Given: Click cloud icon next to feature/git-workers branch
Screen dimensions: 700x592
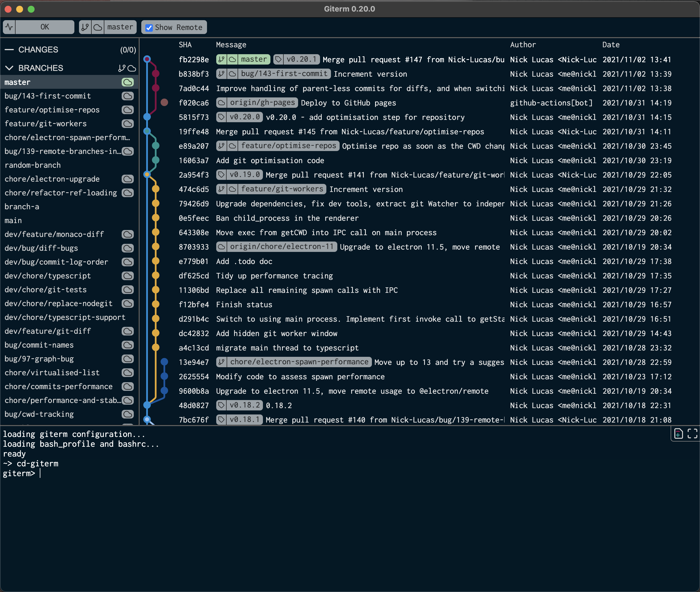Looking at the screenshot, I should point(128,124).
